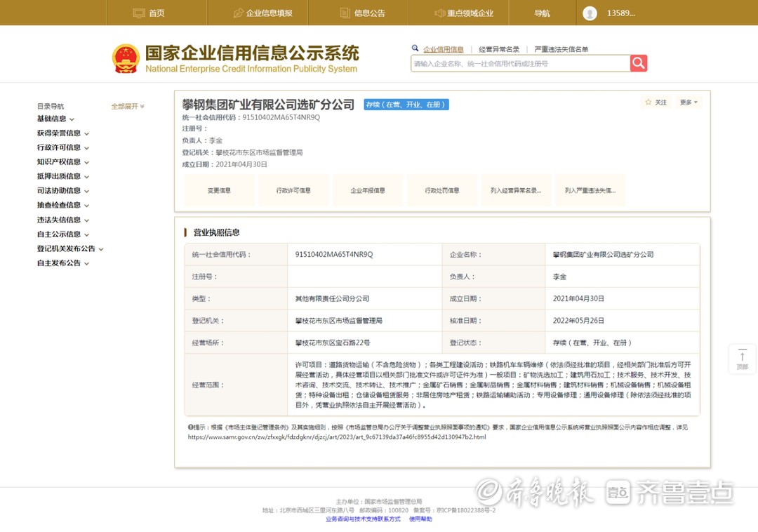This screenshot has width=758, height=532.
Task: Expand 知识产权信息 section
Action: [63, 162]
